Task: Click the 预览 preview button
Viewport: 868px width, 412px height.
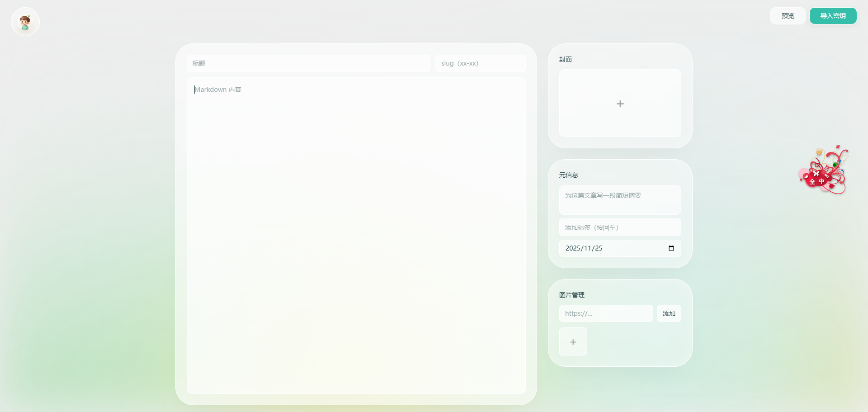Action: pos(788,16)
